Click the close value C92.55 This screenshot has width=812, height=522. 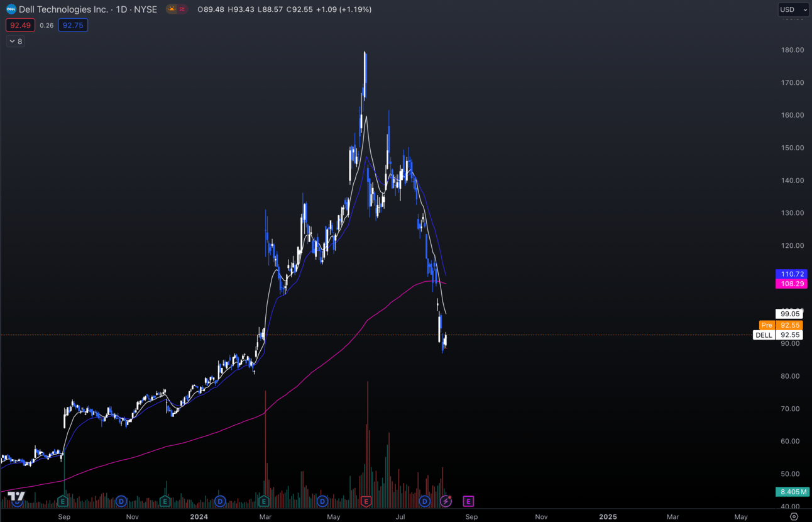click(299, 9)
